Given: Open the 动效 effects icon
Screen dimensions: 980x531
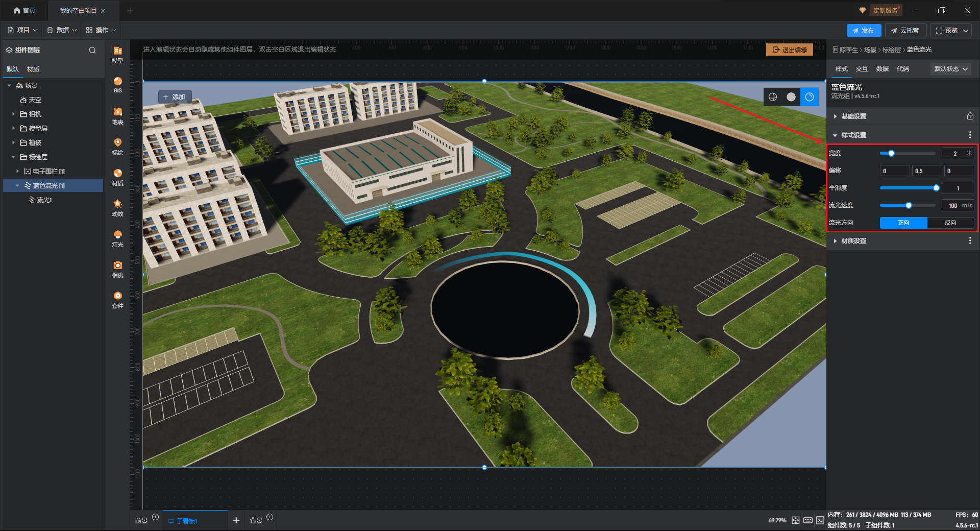Looking at the screenshot, I should click(x=117, y=207).
